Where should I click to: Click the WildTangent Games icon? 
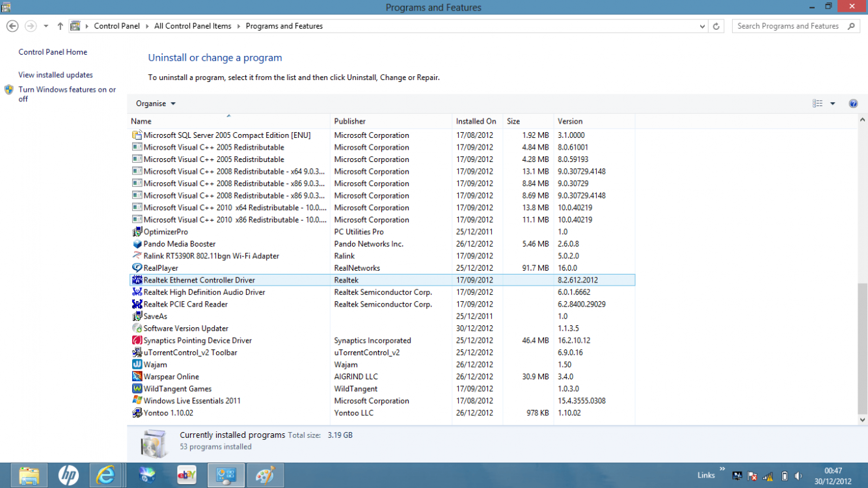pos(137,388)
